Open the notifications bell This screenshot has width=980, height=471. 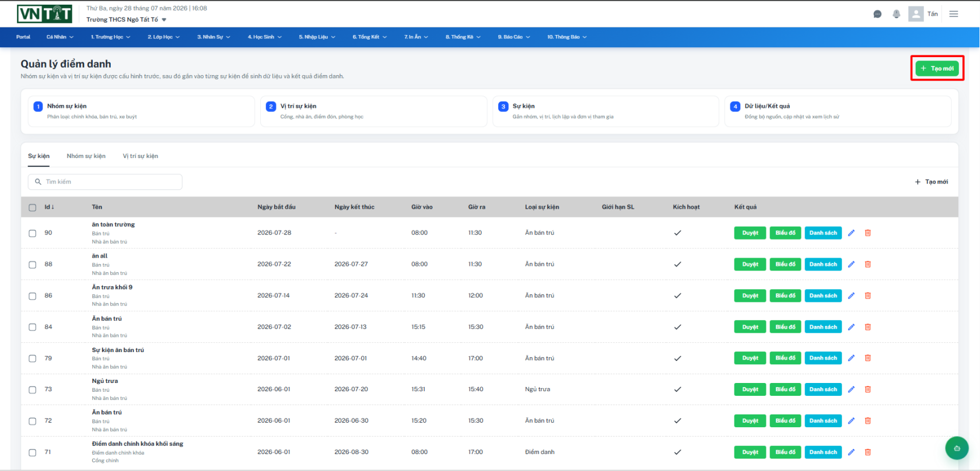click(x=897, y=14)
